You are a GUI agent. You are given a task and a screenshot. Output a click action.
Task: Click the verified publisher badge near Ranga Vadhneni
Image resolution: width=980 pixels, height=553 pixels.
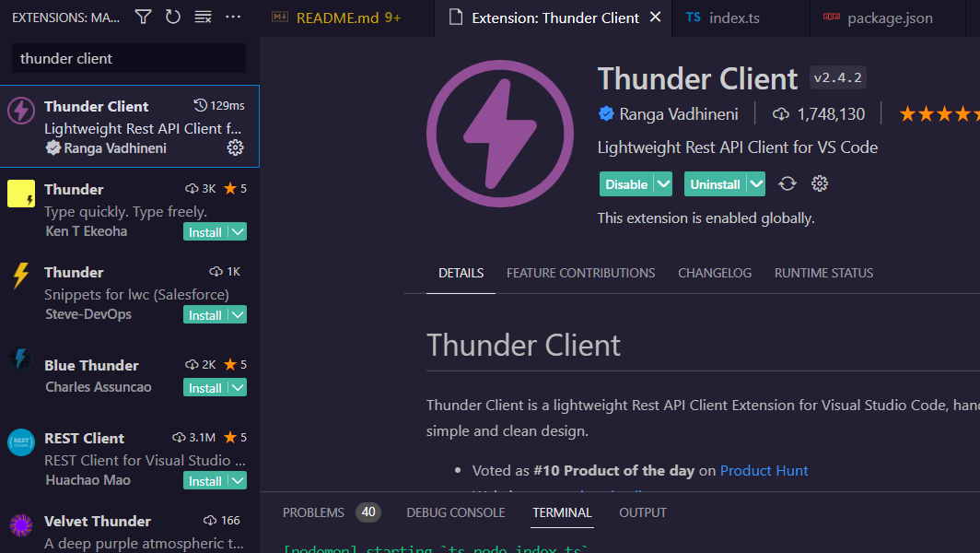pos(606,114)
